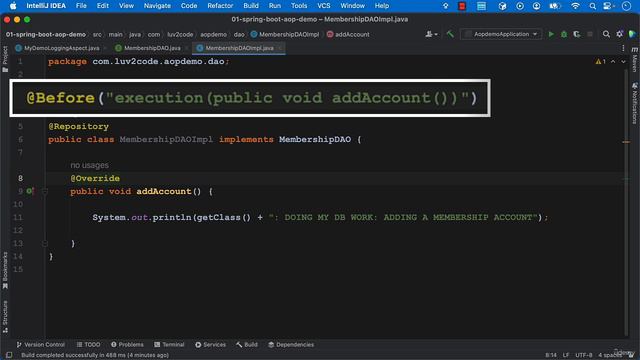
Task: Open the Help menu
Action: pyautogui.click(x=382, y=6)
